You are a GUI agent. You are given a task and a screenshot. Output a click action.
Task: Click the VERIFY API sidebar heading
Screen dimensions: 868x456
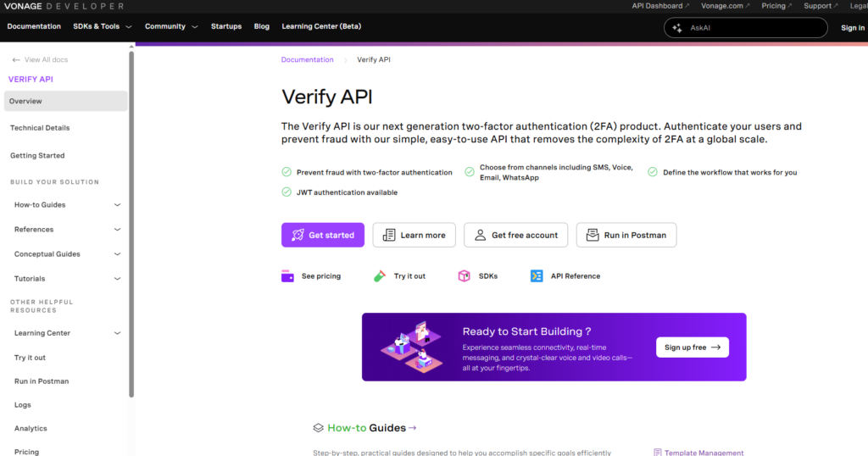pyautogui.click(x=31, y=79)
